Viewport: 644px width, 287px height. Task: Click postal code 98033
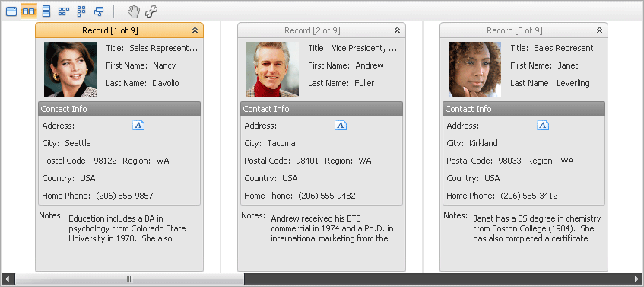(509, 161)
